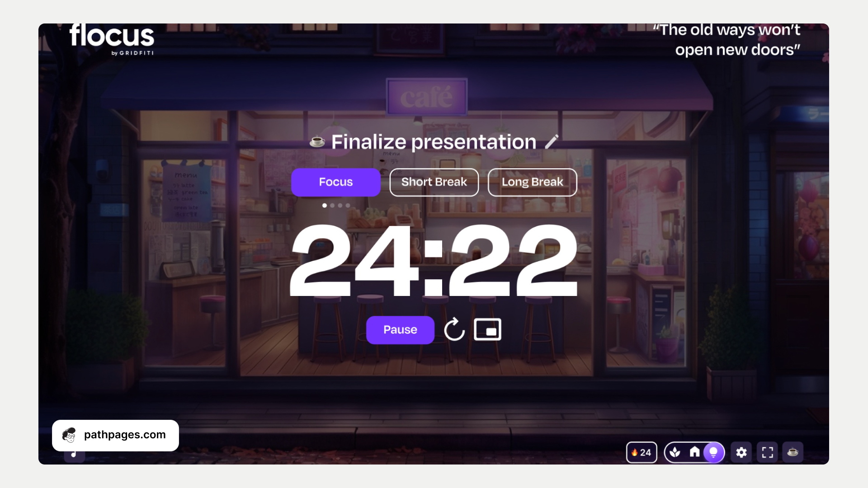The height and width of the screenshot is (488, 868).
Task: Open settings via gear icon
Action: point(741,452)
